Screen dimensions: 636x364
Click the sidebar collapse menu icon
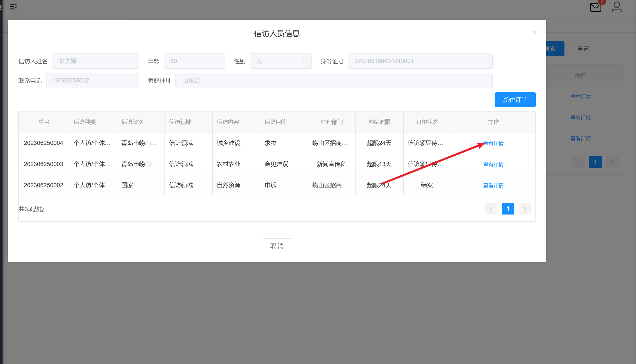tap(13, 7)
